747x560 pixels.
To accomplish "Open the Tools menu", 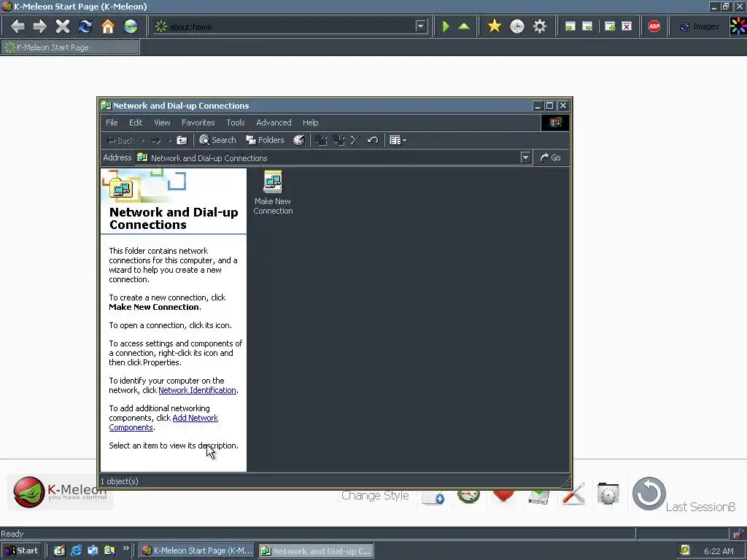I will [236, 122].
